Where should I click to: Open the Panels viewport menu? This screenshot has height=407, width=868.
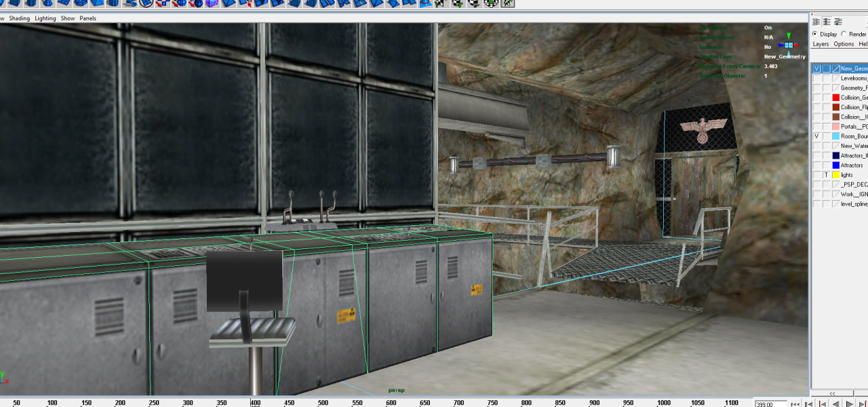coord(87,18)
